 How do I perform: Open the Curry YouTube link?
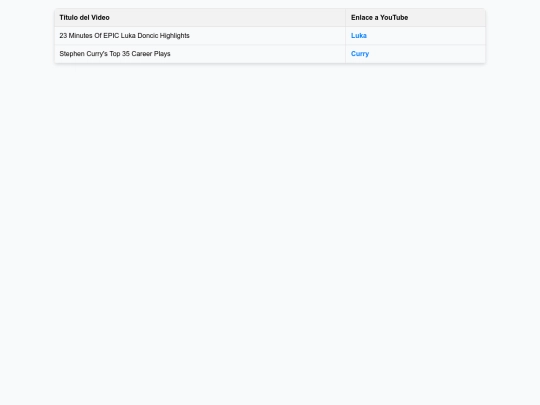click(x=360, y=54)
